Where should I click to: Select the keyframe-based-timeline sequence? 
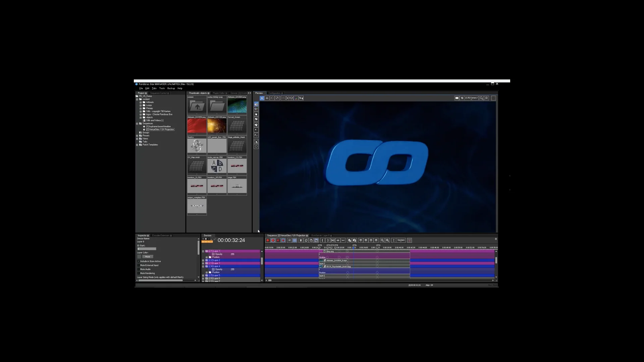point(158,127)
